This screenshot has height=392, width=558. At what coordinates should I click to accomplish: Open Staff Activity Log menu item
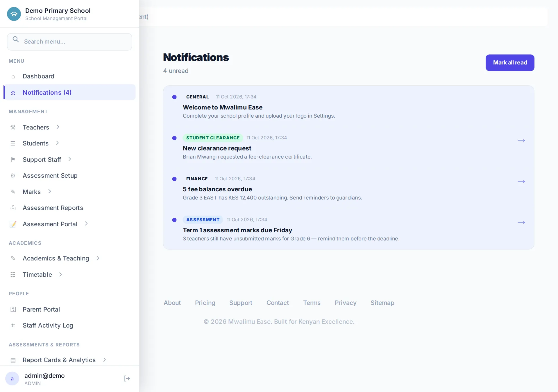(69, 326)
